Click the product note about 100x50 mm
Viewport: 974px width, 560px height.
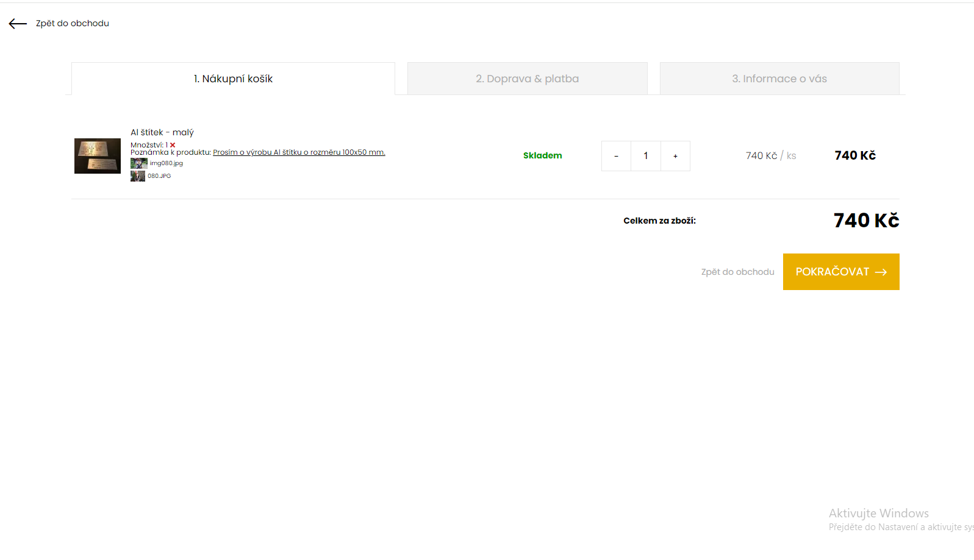[x=299, y=152]
